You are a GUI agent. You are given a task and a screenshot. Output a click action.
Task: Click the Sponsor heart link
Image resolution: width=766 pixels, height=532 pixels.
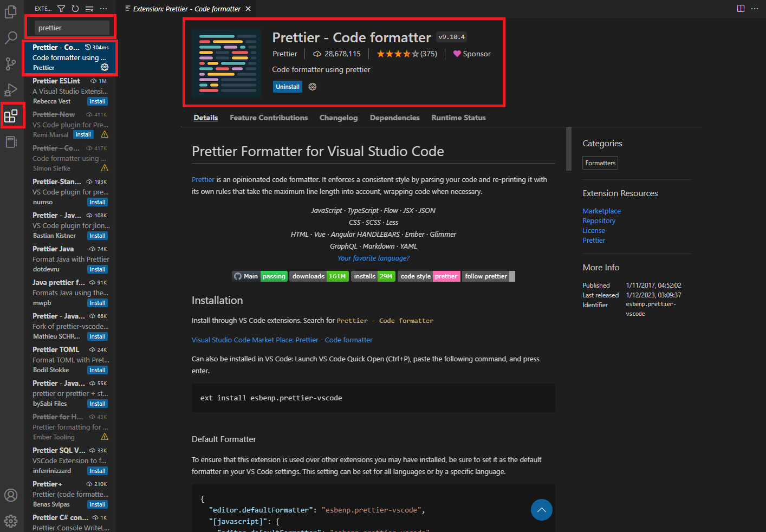coord(472,54)
